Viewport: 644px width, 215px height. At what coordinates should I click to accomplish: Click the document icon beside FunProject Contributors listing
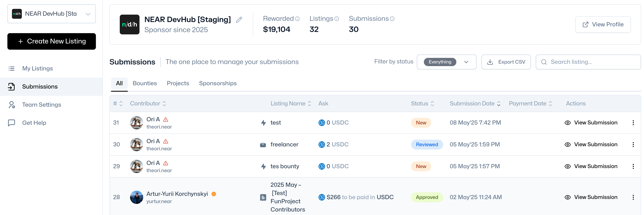pyautogui.click(x=263, y=197)
